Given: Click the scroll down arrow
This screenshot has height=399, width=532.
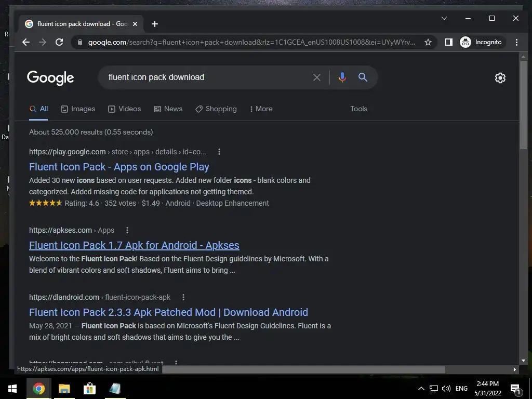Looking at the screenshot, I should [523, 361].
